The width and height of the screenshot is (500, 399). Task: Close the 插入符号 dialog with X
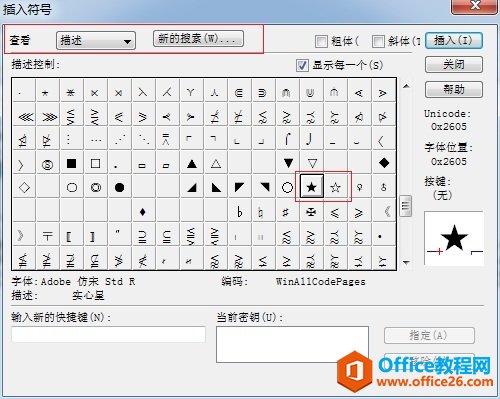tap(474, 6)
